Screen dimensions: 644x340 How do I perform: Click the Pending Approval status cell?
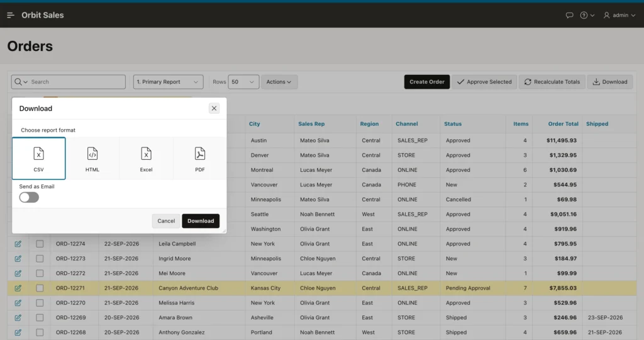click(x=468, y=288)
